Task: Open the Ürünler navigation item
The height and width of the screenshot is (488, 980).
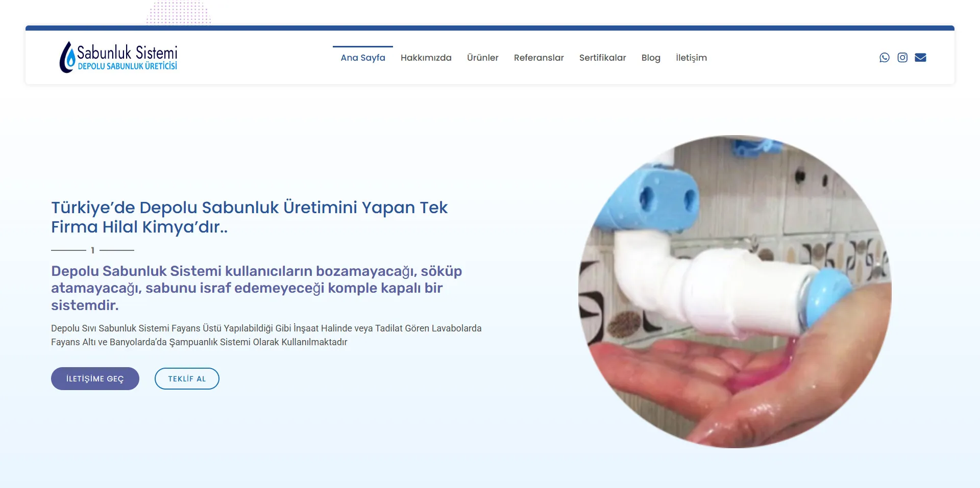Action: pos(483,58)
